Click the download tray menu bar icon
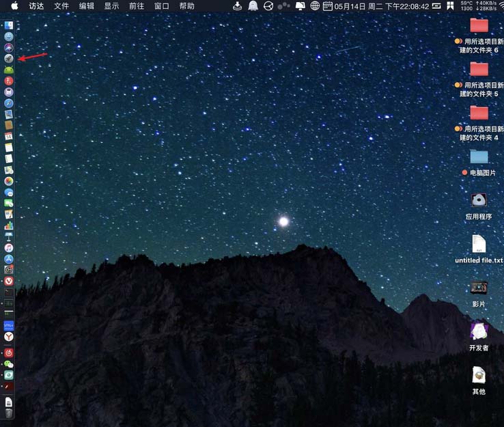 [237, 5]
